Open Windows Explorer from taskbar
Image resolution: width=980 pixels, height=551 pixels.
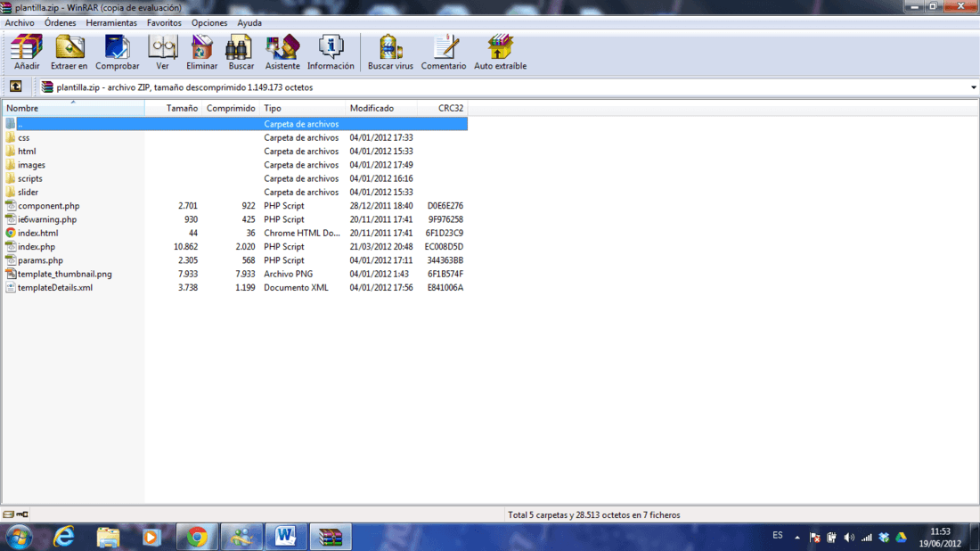108,537
